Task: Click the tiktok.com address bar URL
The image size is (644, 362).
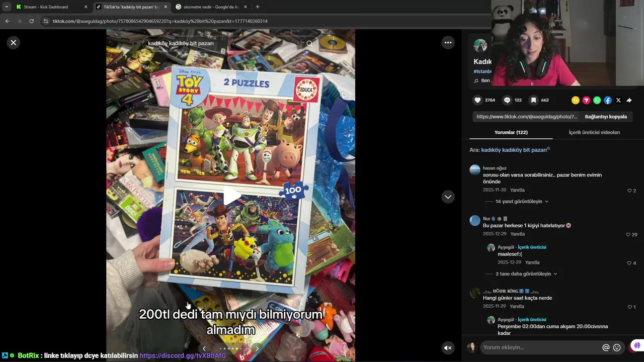Action: click(160, 21)
